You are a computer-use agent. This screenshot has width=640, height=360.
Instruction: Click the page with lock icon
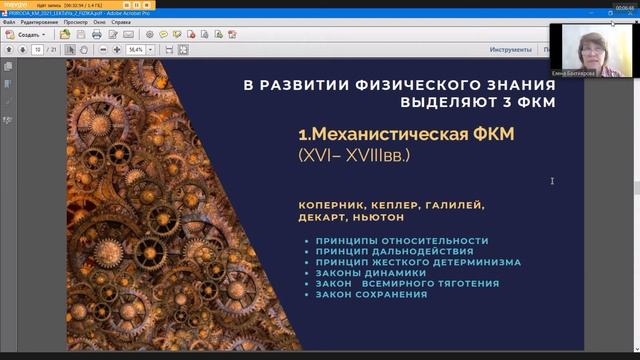(x=204, y=35)
